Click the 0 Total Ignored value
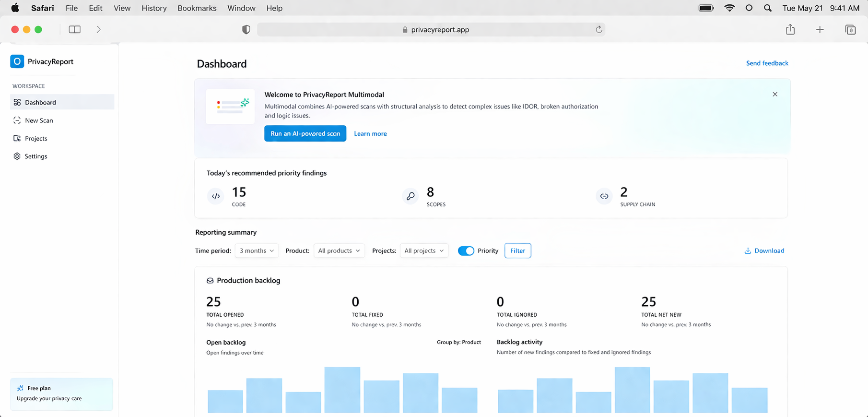Viewport: 868px width, 417px height. 500,302
